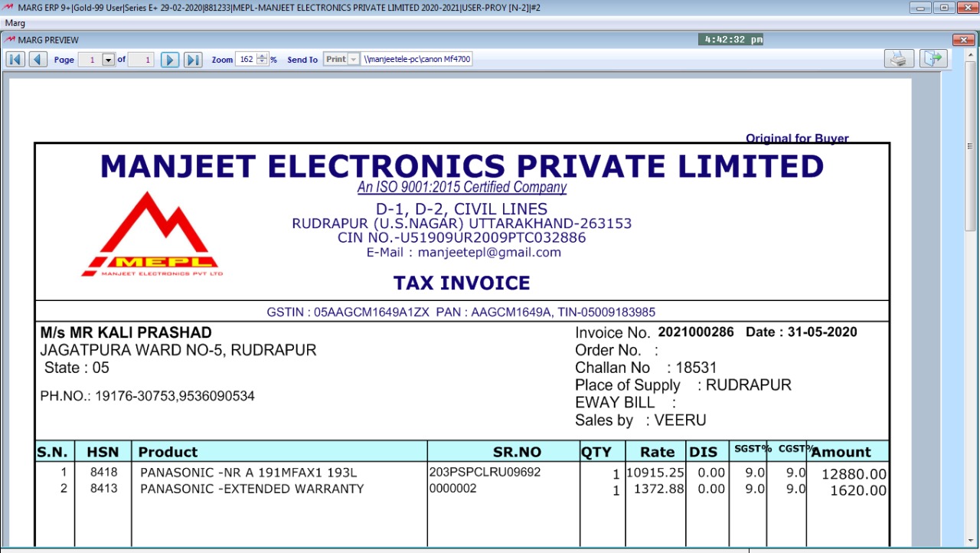Screen dimensions: 980x553
Task: Click product PANASONIC -NR A 191MFAX1 193L
Action: (x=248, y=473)
